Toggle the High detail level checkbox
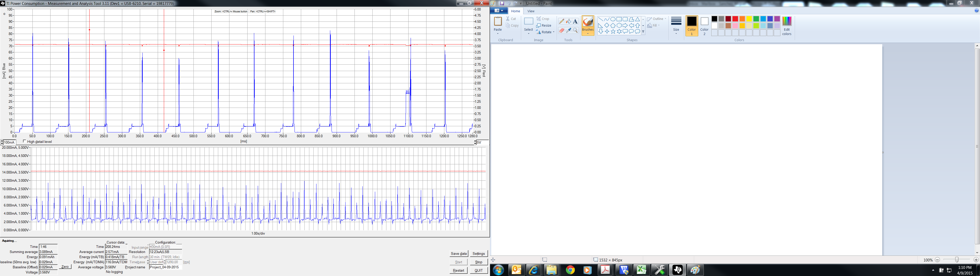Screen dimensions: 980x276 click(25, 141)
